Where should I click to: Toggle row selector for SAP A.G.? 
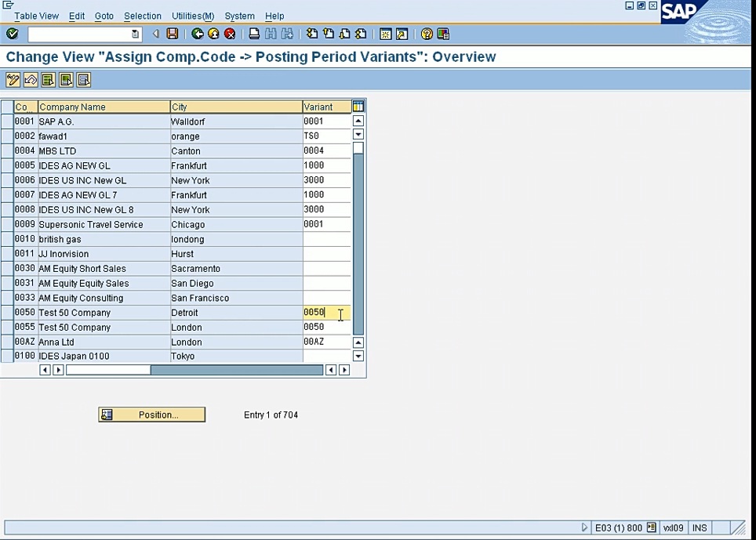pyautogui.click(x=7, y=121)
